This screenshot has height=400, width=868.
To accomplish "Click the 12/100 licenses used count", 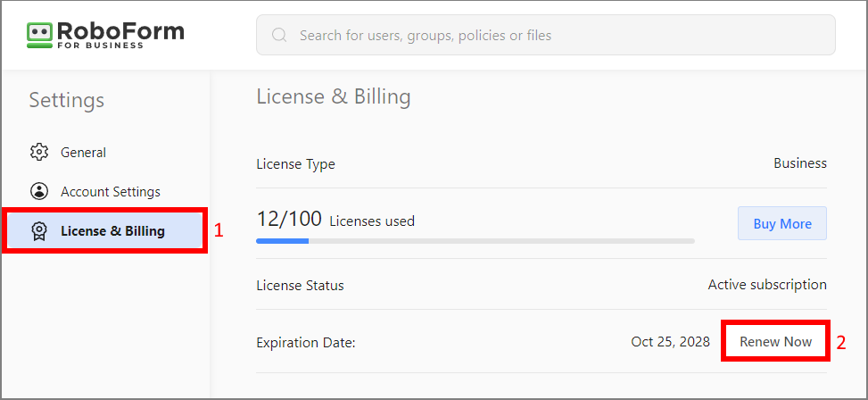I will click(288, 220).
